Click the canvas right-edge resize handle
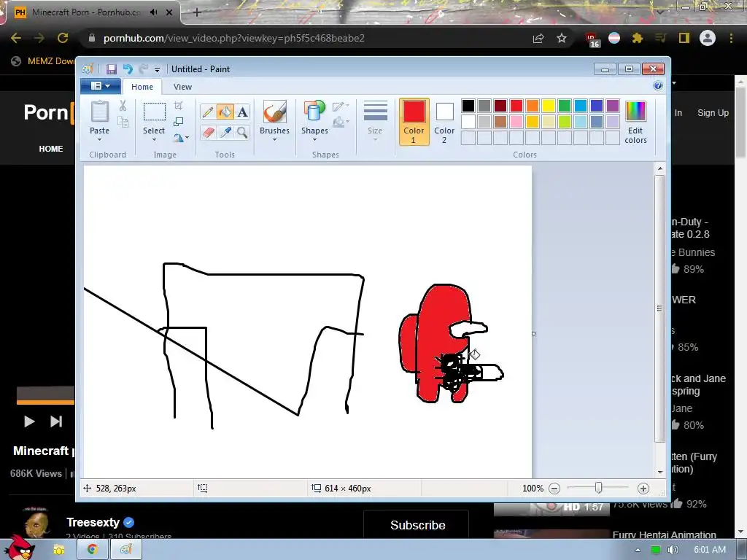 point(533,333)
